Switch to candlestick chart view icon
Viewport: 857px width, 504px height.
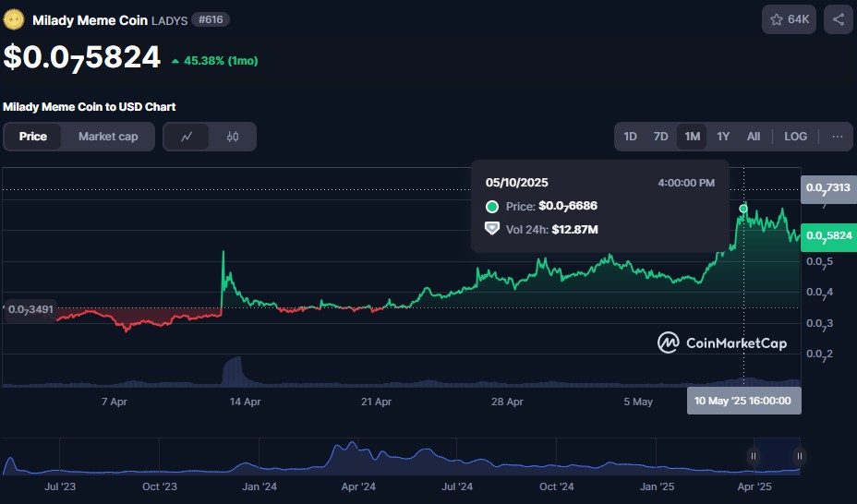tap(233, 137)
